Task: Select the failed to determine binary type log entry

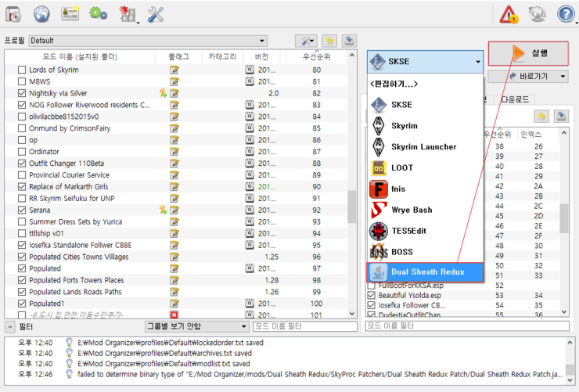Action: pos(320,374)
